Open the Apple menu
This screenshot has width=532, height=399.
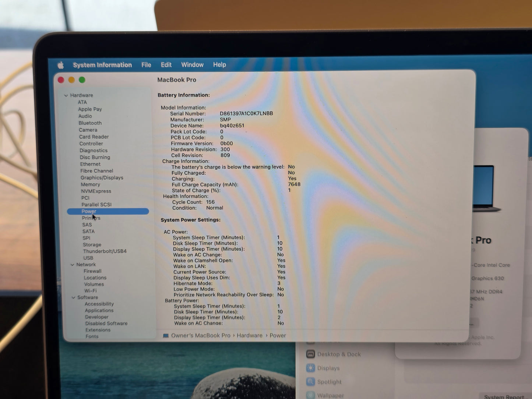(x=61, y=65)
